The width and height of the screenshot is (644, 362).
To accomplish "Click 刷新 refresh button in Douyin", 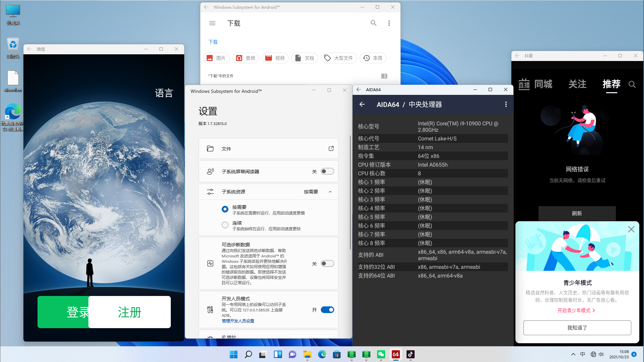I will [x=577, y=214].
